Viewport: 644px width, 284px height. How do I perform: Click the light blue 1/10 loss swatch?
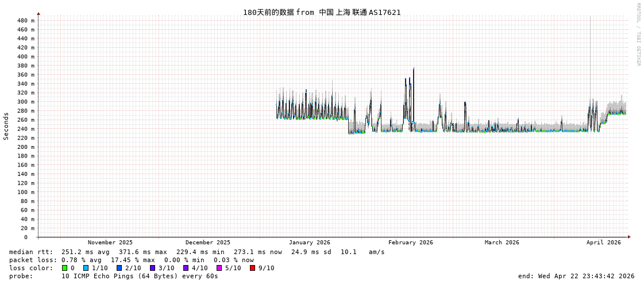coord(86,268)
